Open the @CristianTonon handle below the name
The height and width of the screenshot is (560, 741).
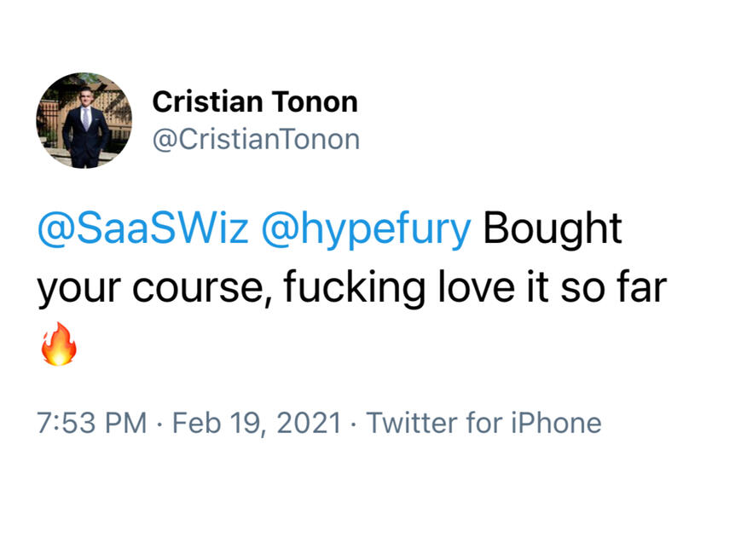coord(256,139)
